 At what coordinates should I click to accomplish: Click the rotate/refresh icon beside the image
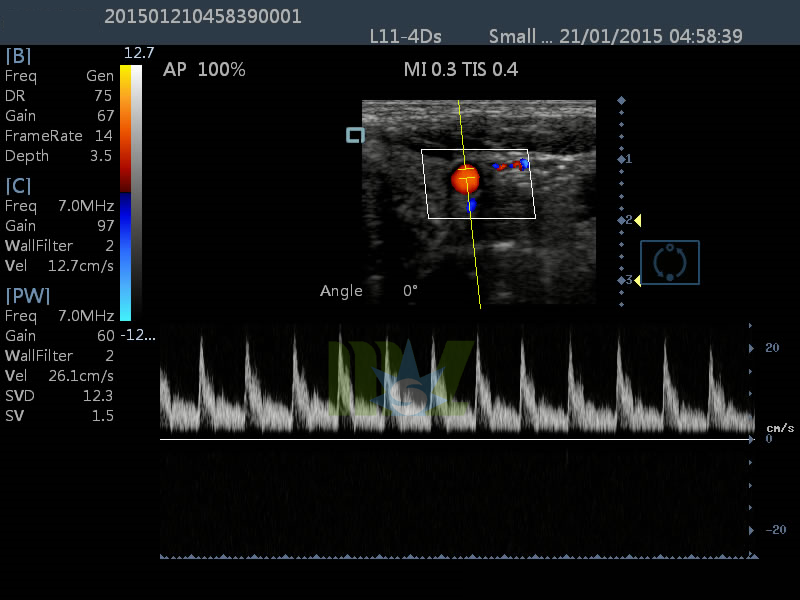(668, 261)
